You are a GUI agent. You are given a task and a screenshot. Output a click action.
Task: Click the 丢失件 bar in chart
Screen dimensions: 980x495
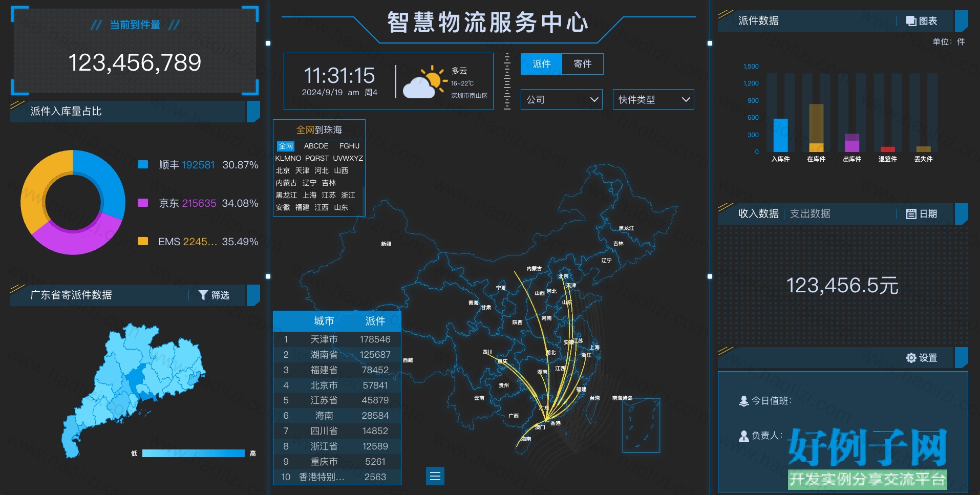pyautogui.click(x=924, y=149)
